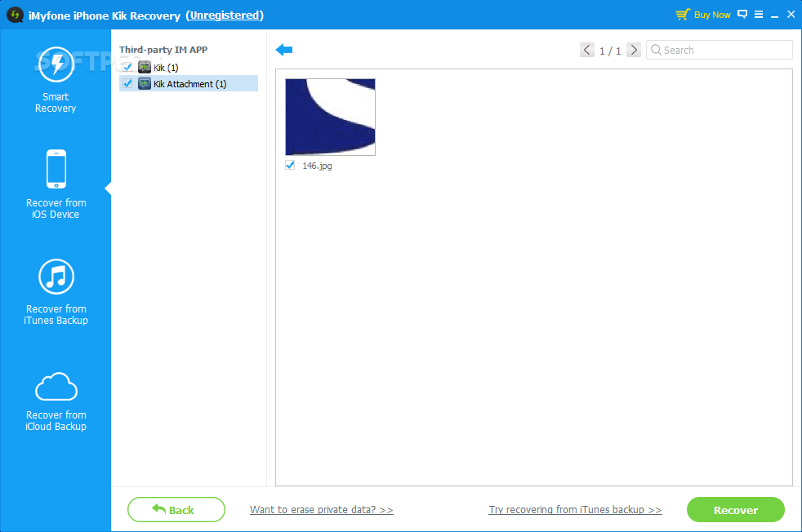Viewport: 802px width, 532px height.
Task: Toggle the 146.jpg file checkbox
Action: click(290, 165)
